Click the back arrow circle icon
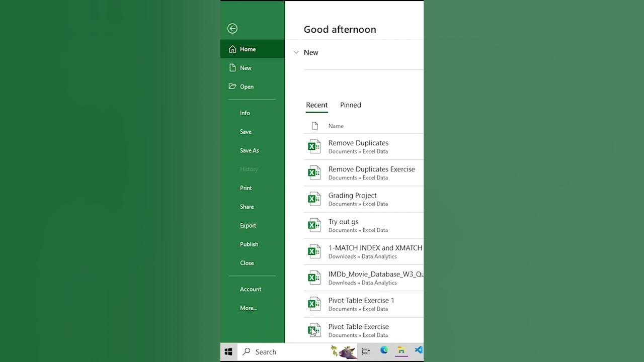644x362 pixels. pos(232,29)
